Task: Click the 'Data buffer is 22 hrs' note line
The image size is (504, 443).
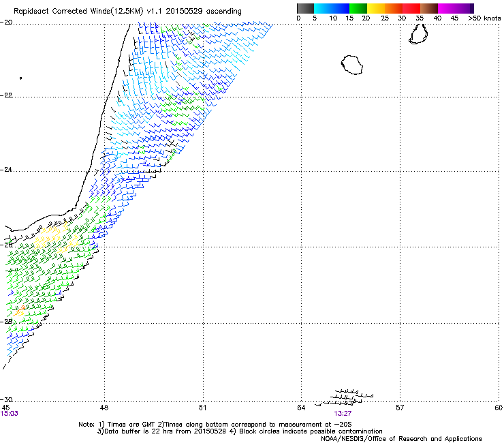Action: [240, 431]
